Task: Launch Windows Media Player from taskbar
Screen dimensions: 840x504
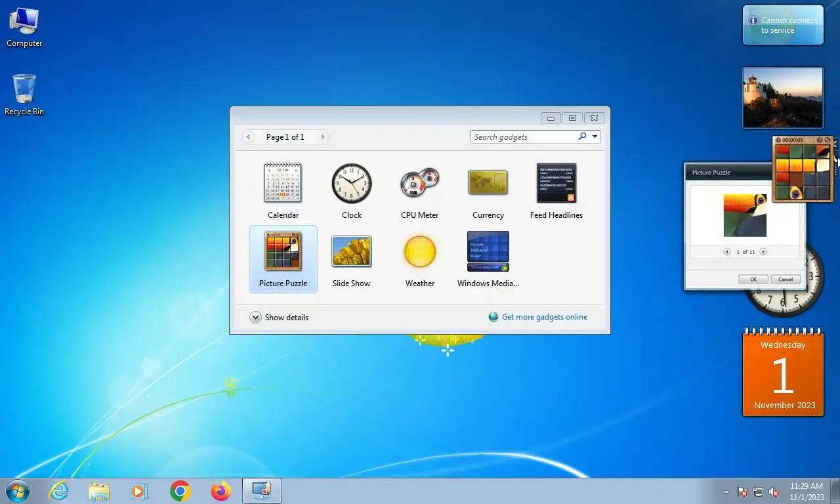Action: (x=139, y=491)
